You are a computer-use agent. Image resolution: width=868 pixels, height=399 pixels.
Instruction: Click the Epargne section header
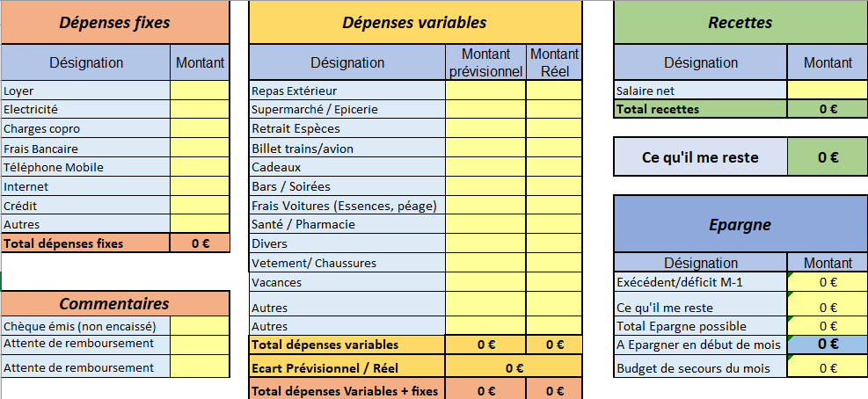[740, 225]
